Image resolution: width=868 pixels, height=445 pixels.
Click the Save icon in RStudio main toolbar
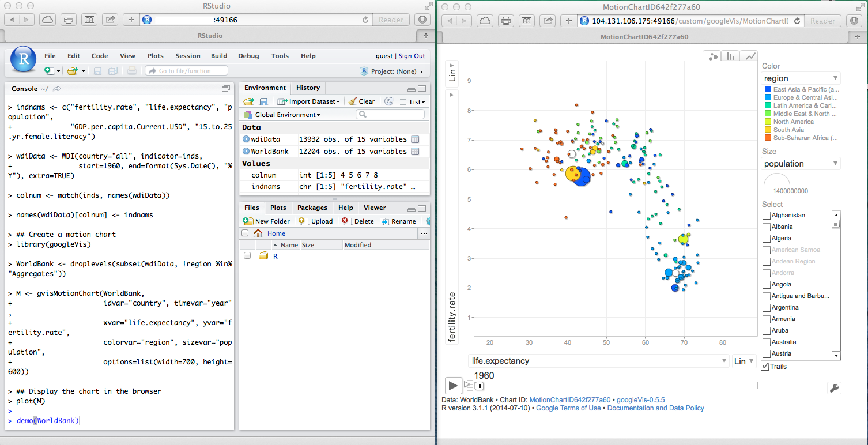(97, 71)
